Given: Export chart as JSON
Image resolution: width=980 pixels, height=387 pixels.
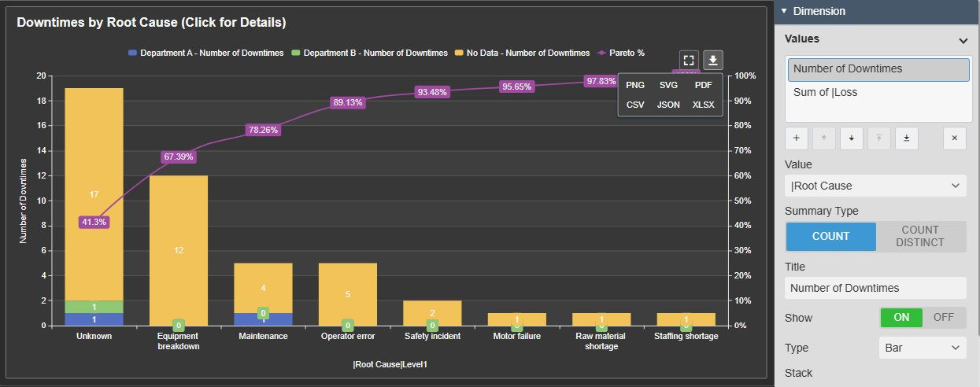Looking at the screenshot, I should (x=668, y=105).
